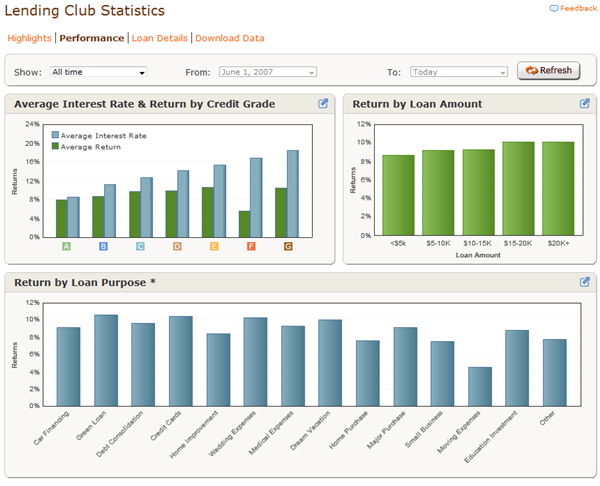600x486 pixels.
Task: Click the Green Loan return bar
Action: [106, 360]
